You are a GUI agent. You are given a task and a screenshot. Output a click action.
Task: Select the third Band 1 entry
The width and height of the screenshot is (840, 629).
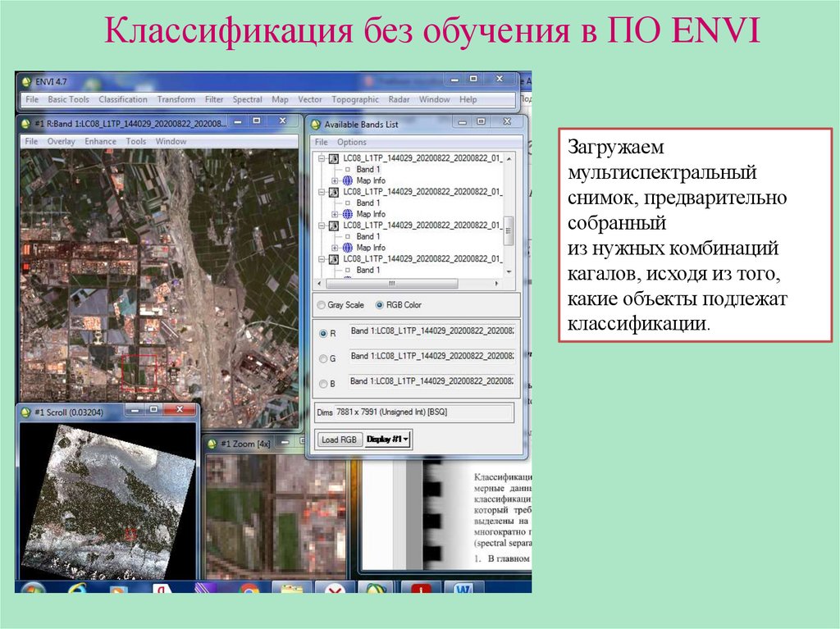[368, 236]
